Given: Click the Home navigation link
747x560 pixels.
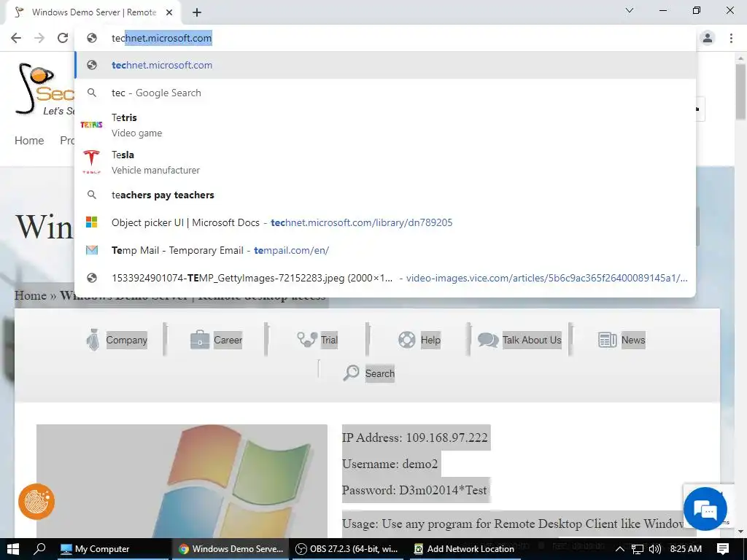Looking at the screenshot, I should 29,141.
